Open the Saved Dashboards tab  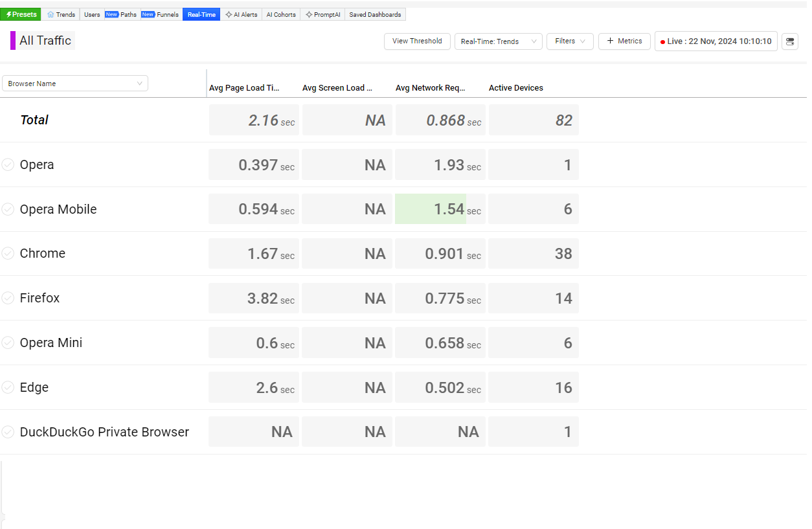tap(375, 15)
